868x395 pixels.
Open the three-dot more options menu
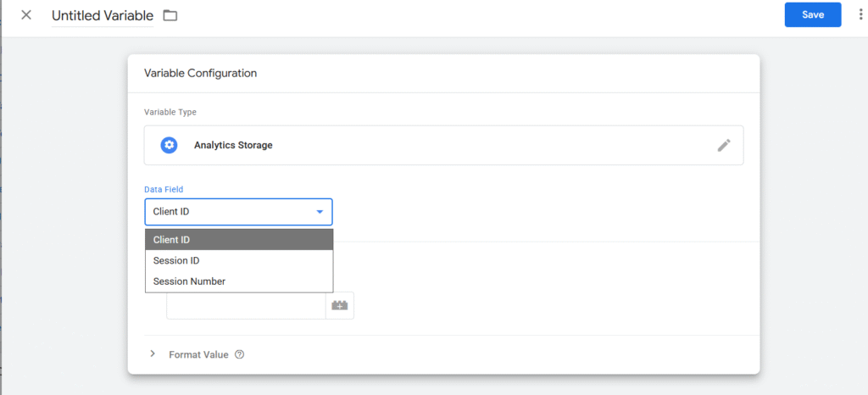[861, 15]
